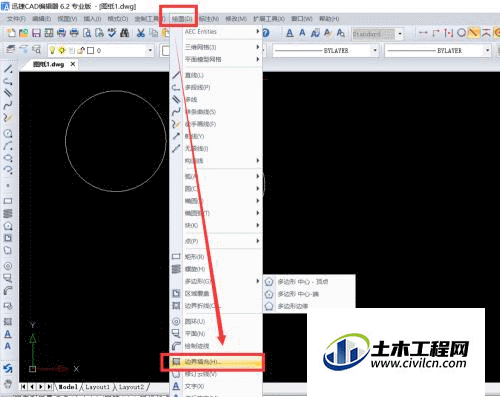Choose 直线(L) from the draw menu
This screenshot has width=500, height=397.
[216, 75]
